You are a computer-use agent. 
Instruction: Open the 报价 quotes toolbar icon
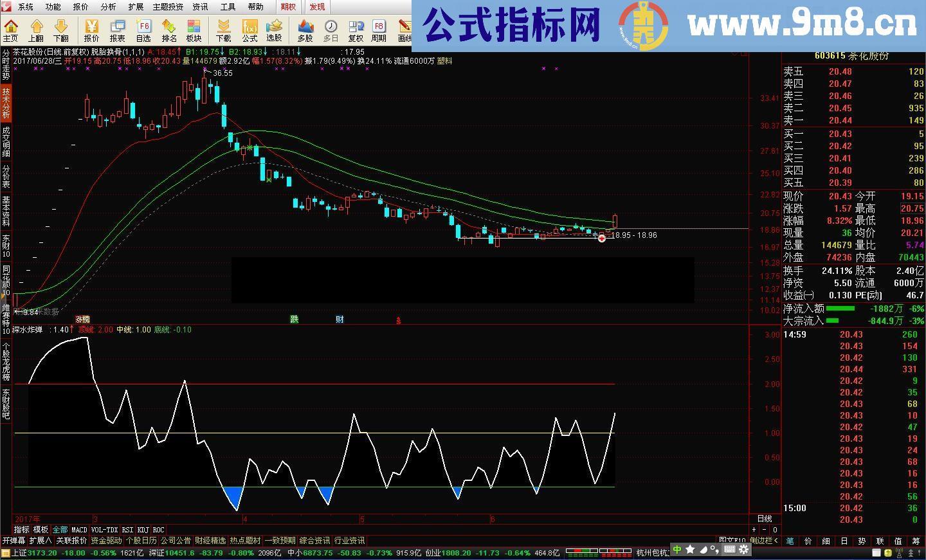tap(92, 30)
